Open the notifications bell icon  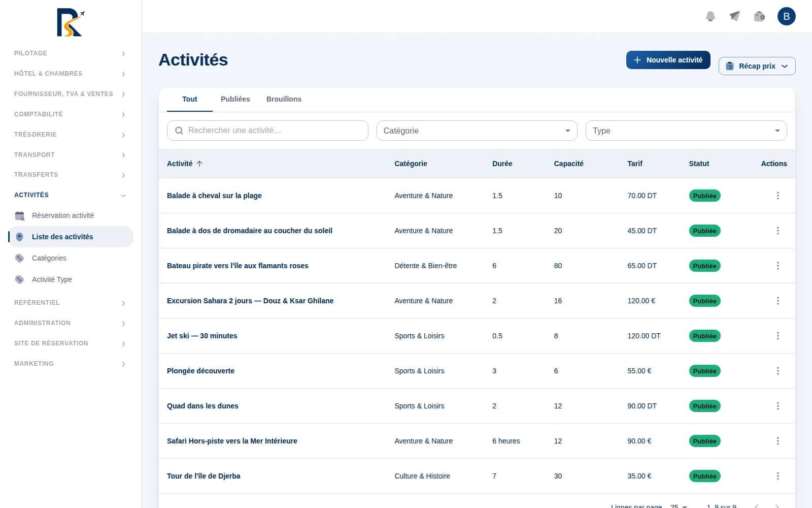(710, 16)
